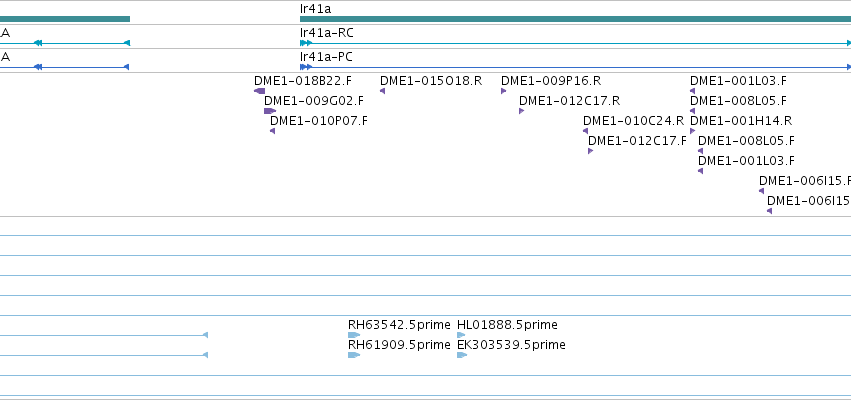
Task: Click the DME1-010C24.R arrowhead feature
Action: (x=586, y=131)
